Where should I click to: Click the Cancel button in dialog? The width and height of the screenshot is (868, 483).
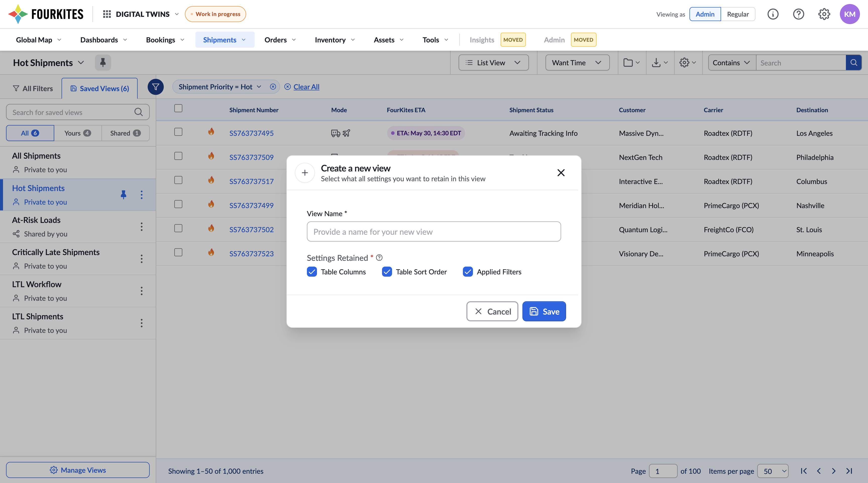pyautogui.click(x=492, y=312)
